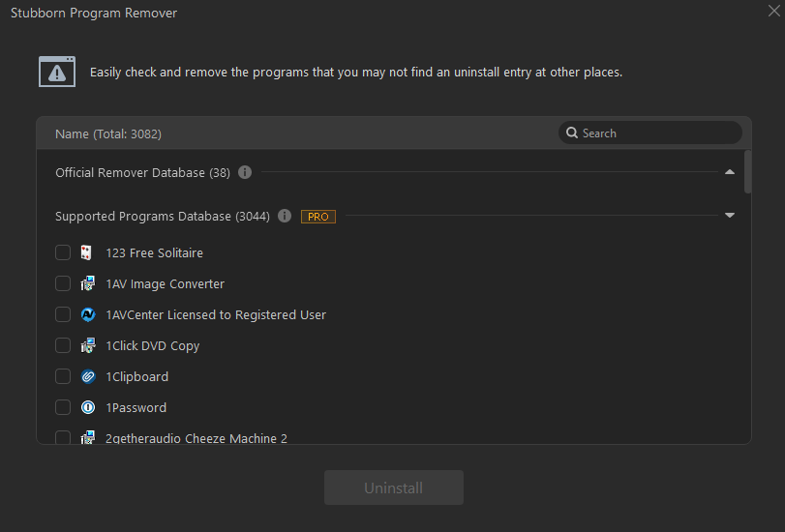The width and height of the screenshot is (785, 532).
Task: Check the 123 Free Solitaire checkbox
Action: pos(63,252)
